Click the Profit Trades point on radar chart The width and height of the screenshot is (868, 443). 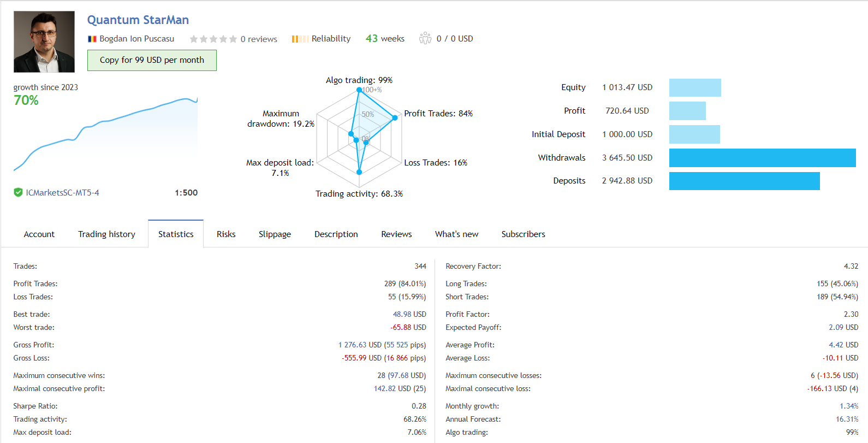(x=395, y=117)
